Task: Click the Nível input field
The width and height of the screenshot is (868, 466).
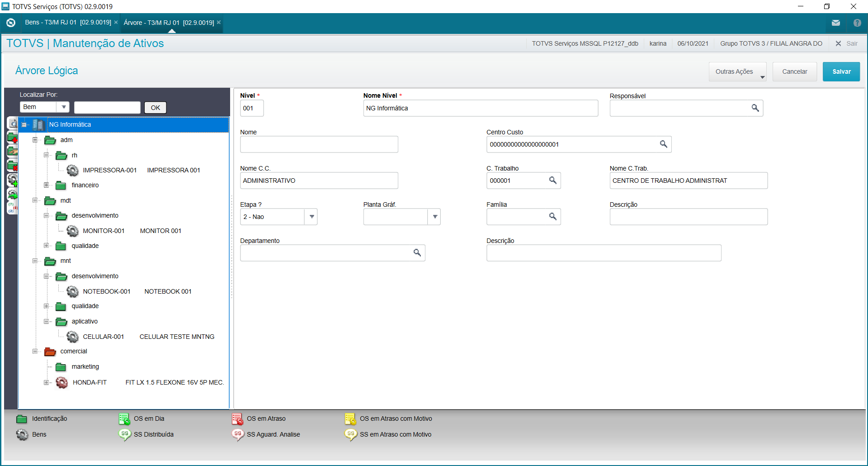Action: tap(252, 108)
